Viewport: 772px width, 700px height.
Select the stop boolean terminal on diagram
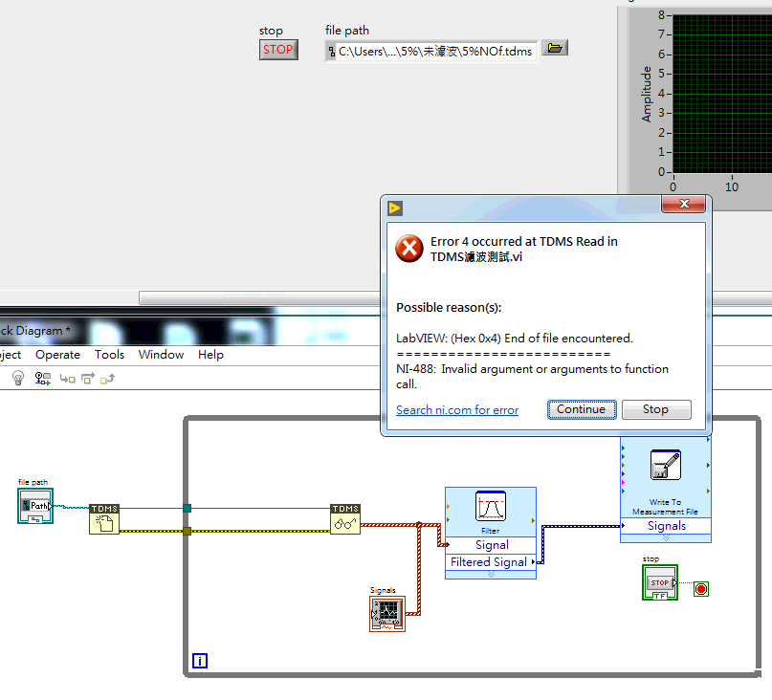coord(660,582)
